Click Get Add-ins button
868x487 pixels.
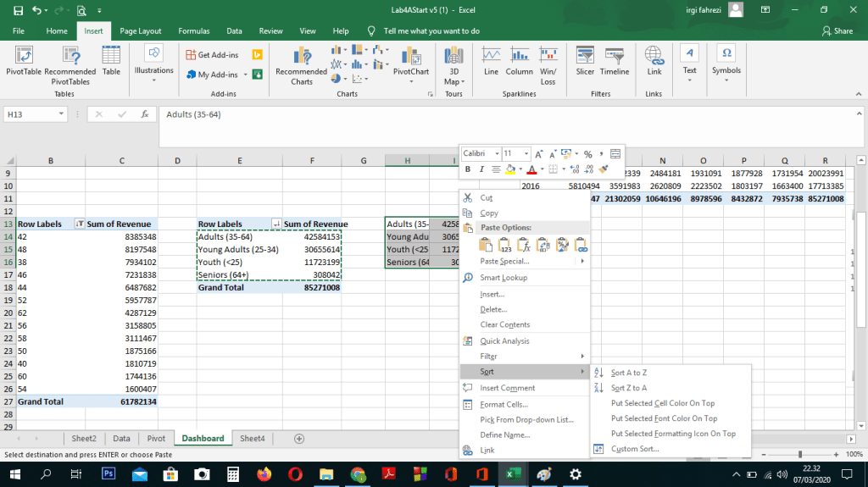pos(213,55)
